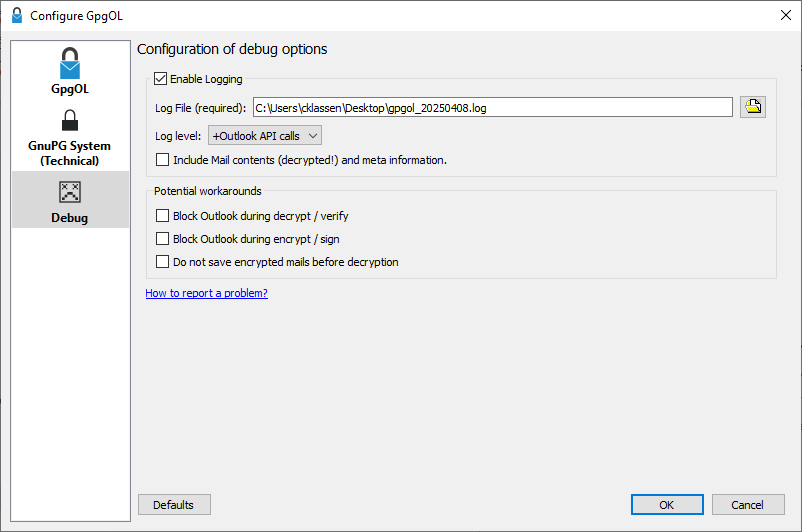
Task: Open the Log level dropdown
Action: (265, 136)
